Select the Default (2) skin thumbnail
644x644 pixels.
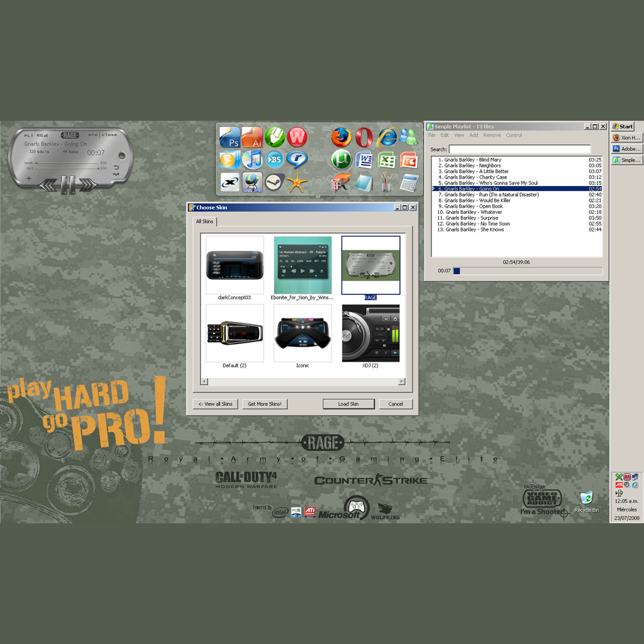pyautogui.click(x=235, y=333)
